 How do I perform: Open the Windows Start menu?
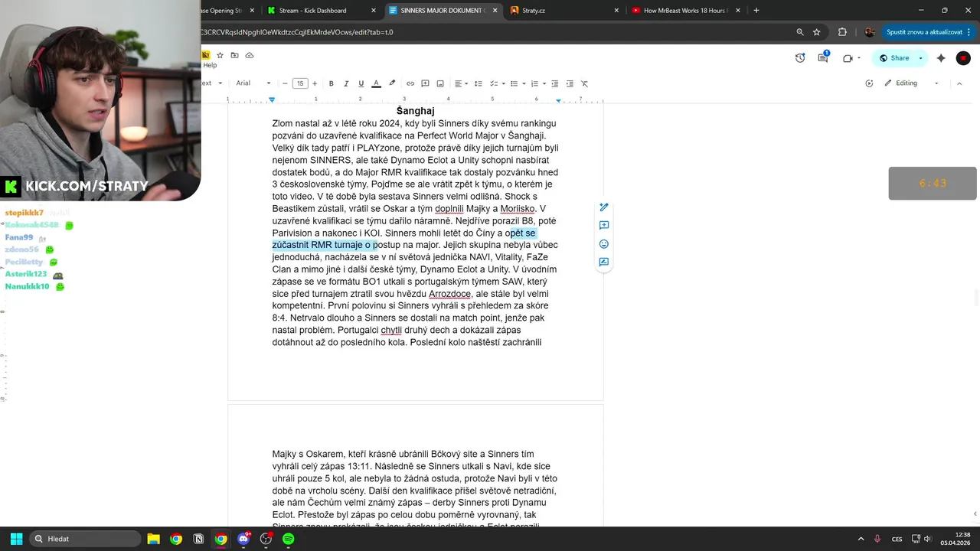16,539
